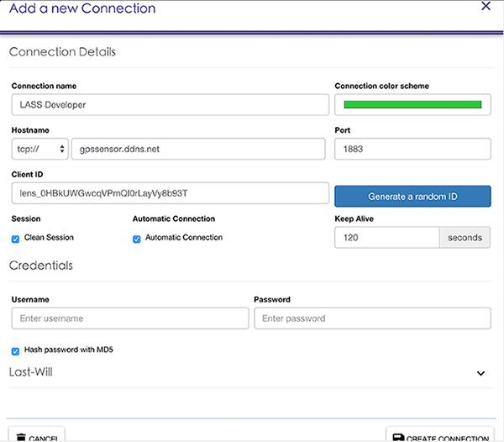Click the Client ID input field
This screenshot has width=504, height=442.
pos(170,193)
